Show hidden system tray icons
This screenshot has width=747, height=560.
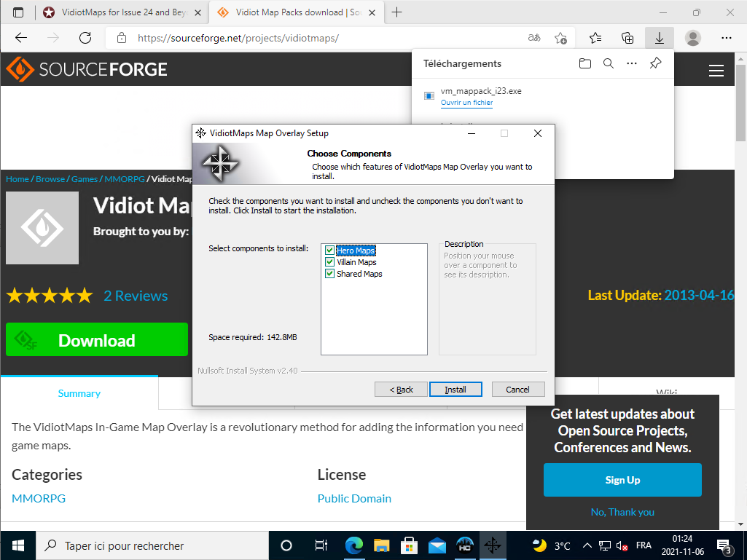click(587, 545)
